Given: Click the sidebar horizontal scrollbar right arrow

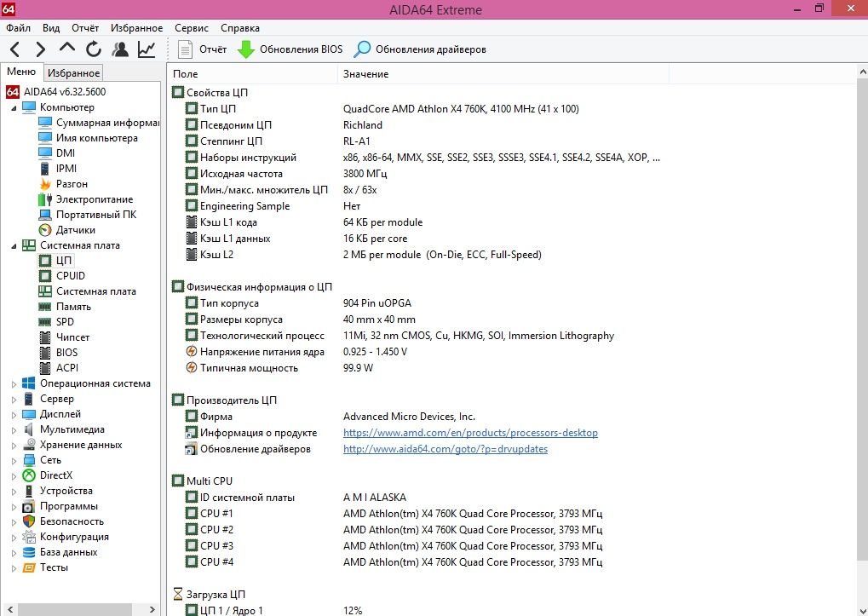Looking at the screenshot, I should 152,609.
